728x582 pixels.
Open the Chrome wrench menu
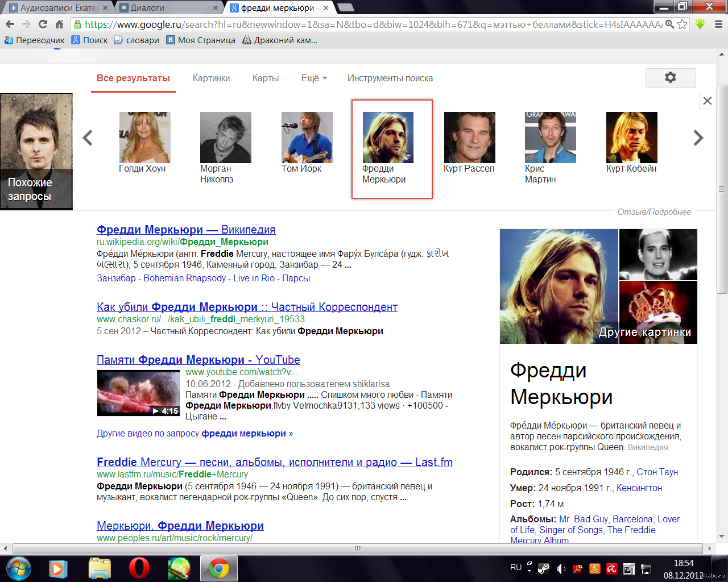(718, 24)
